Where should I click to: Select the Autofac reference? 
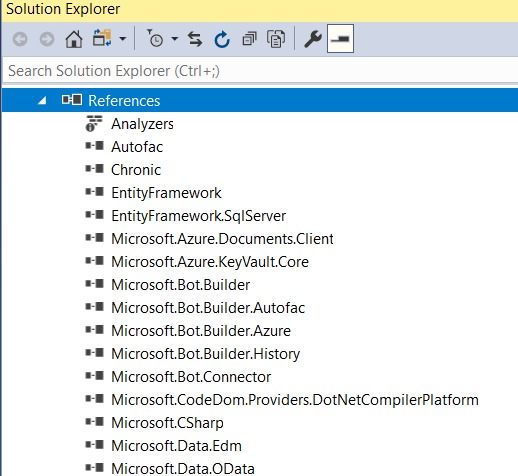pos(137,147)
